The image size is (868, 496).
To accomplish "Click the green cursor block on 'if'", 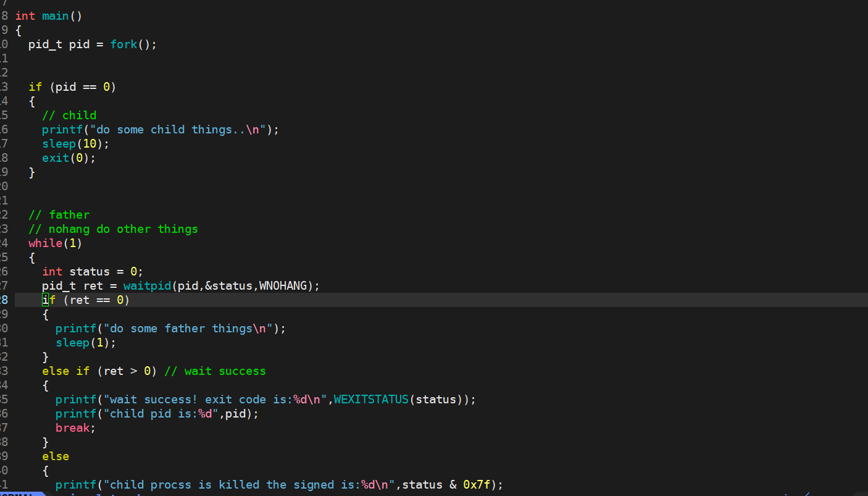I will click(45, 300).
